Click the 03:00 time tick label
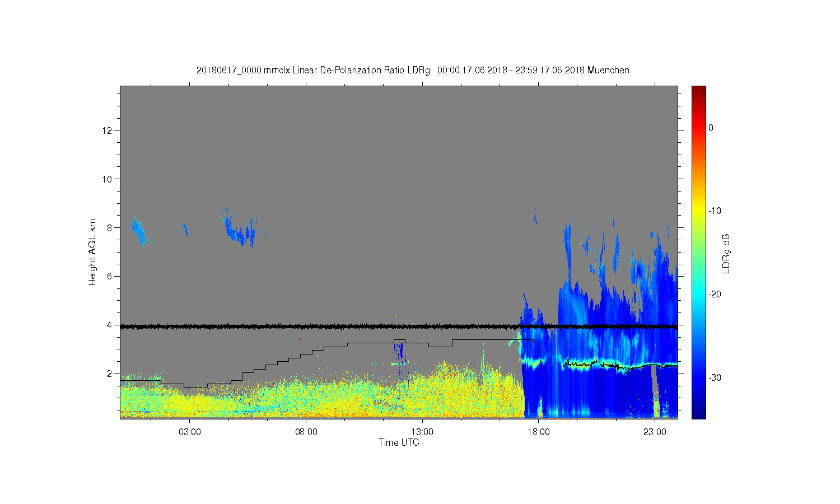840x504 pixels. (190, 432)
